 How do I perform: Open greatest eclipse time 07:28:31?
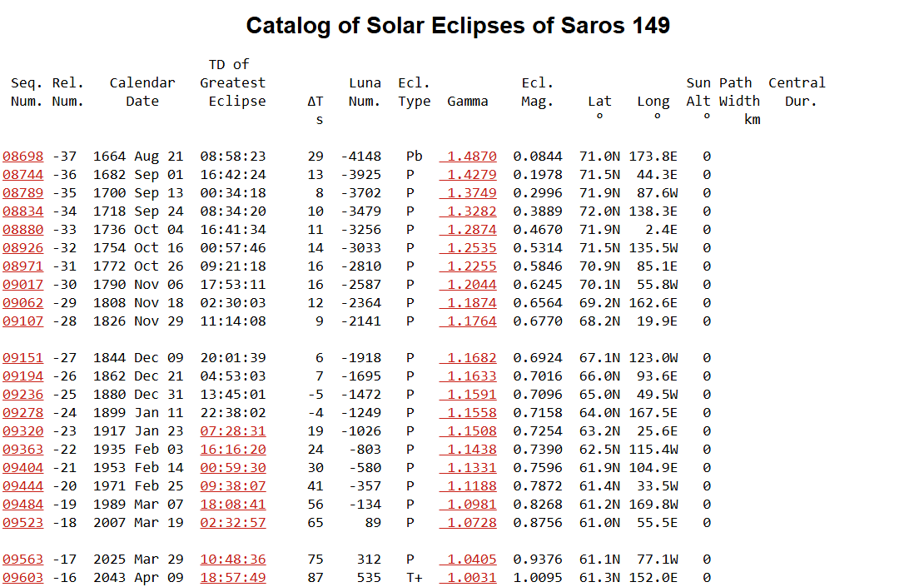(233, 430)
